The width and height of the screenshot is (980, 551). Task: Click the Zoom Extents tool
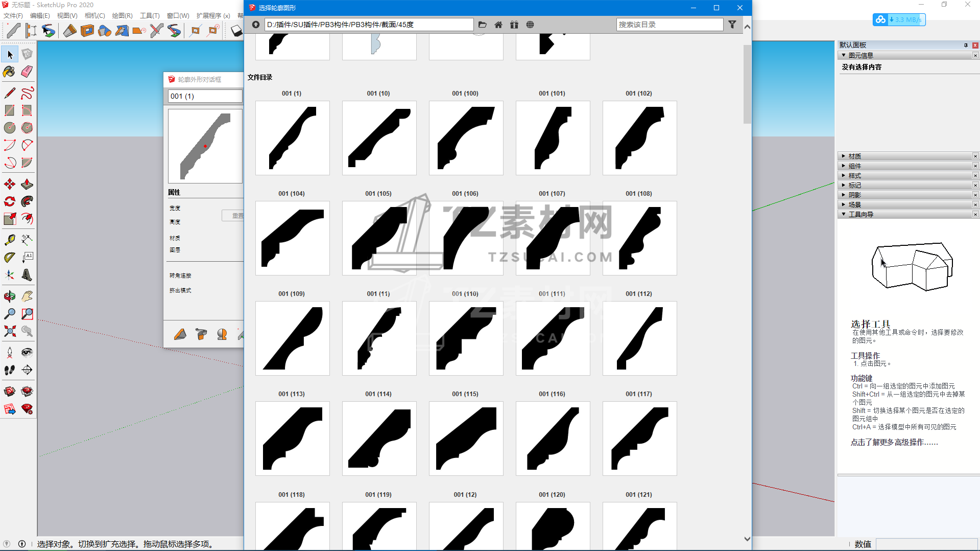10,331
